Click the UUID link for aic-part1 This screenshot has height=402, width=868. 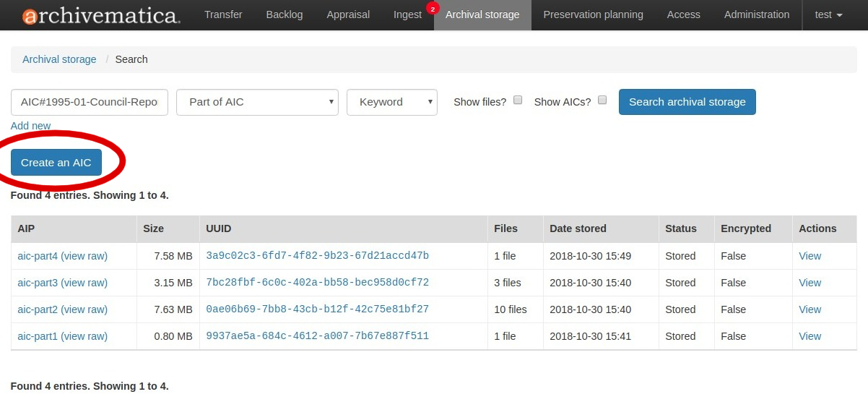[317, 336]
